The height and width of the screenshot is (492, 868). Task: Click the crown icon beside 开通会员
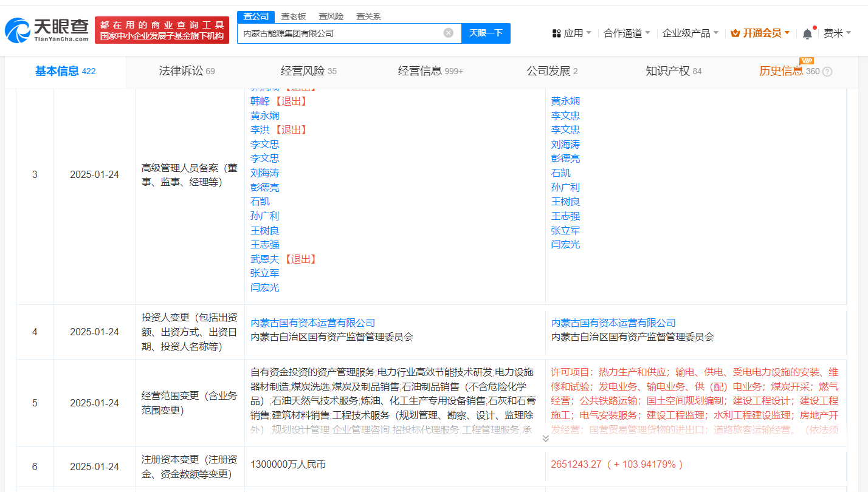pyautogui.click(x=735, y=33)
